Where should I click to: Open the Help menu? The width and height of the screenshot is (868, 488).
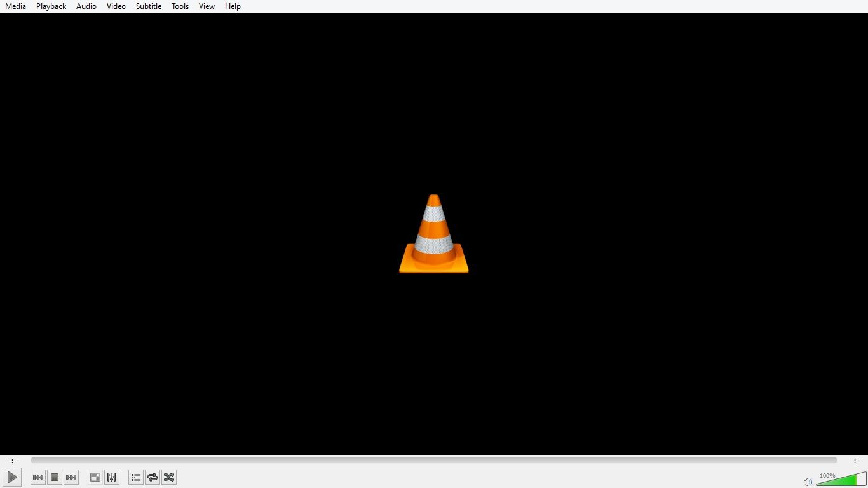pyautogui.click(x=233, y=6)
